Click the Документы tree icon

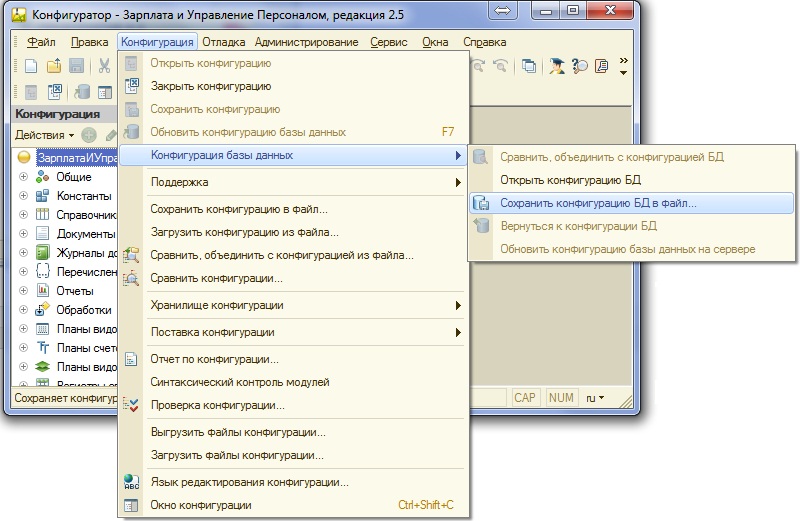42,234
